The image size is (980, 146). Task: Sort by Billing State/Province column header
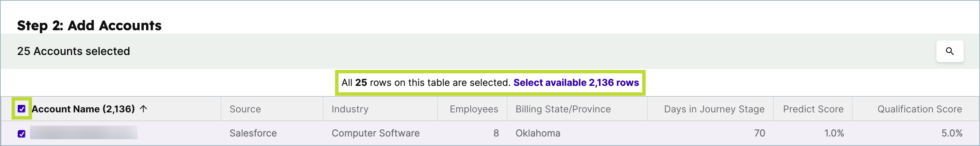pyautogui.click(x=563, y=109)
